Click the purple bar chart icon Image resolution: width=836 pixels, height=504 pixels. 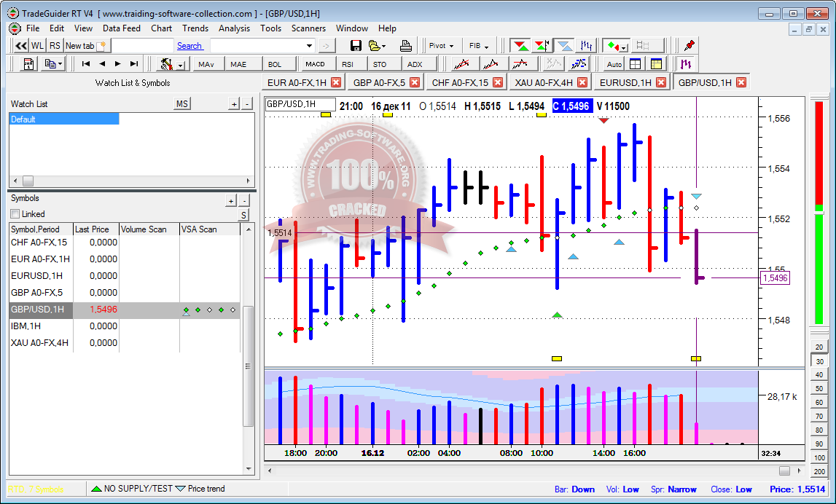pyautogui.click(x=685, y=64)
